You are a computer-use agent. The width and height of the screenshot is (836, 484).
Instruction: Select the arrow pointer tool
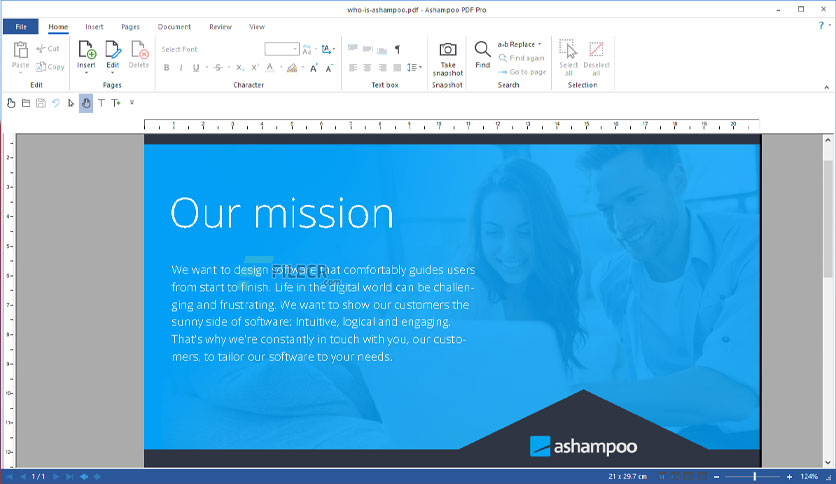coord(71,103)
